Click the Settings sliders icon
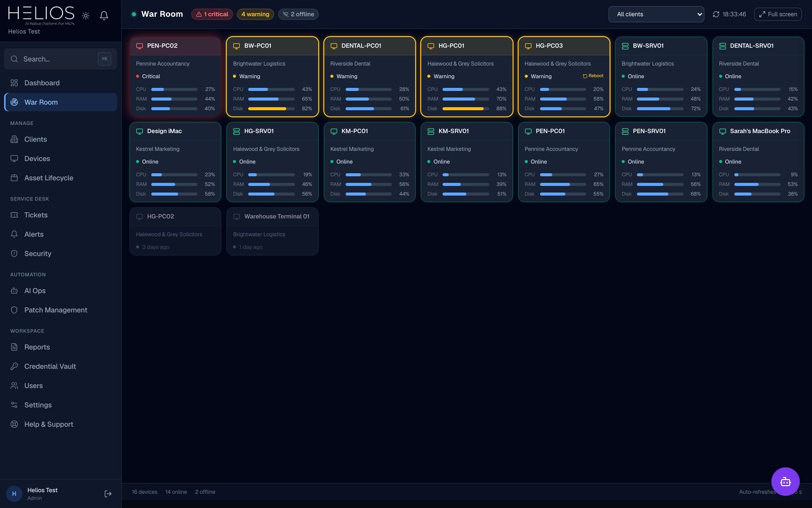 click(x=14, y=405)
